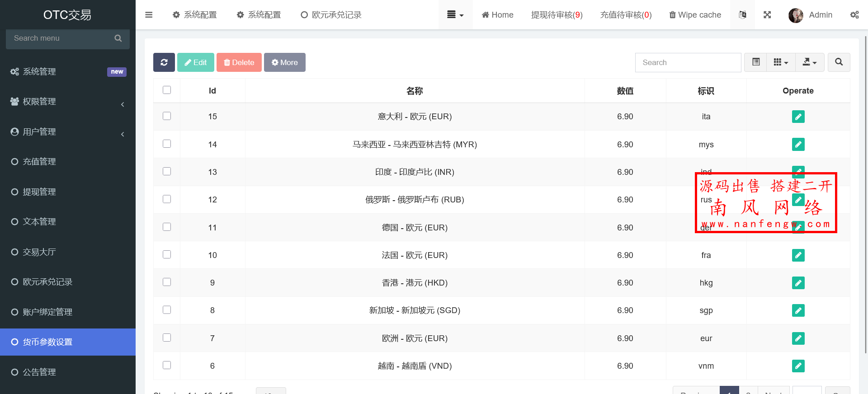
Task: Check the box for row 10
Action: click(x=167, y=254)
